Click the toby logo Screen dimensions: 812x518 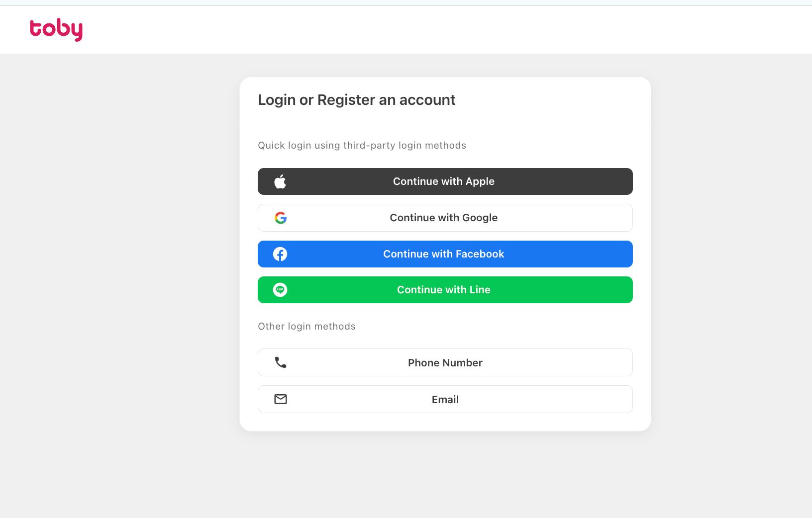[x=56, y=29]
